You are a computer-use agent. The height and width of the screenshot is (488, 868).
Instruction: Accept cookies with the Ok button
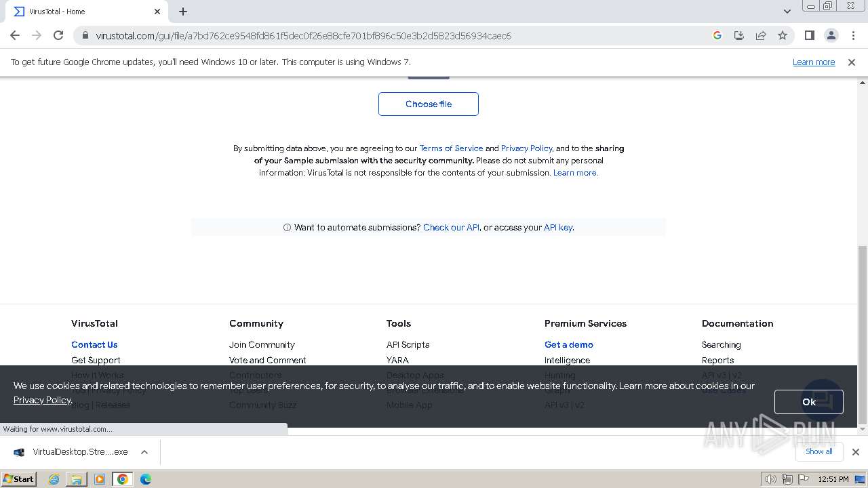pos(809,402)
